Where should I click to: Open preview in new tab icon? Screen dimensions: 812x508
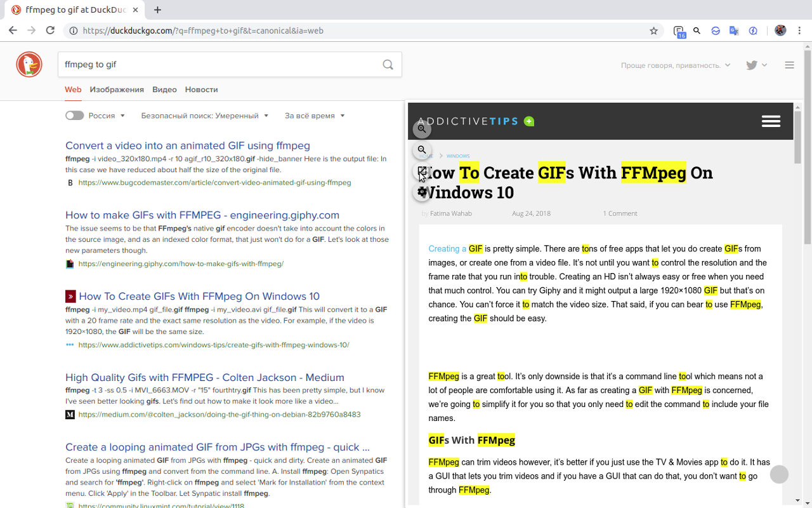[x=422, y=171]
